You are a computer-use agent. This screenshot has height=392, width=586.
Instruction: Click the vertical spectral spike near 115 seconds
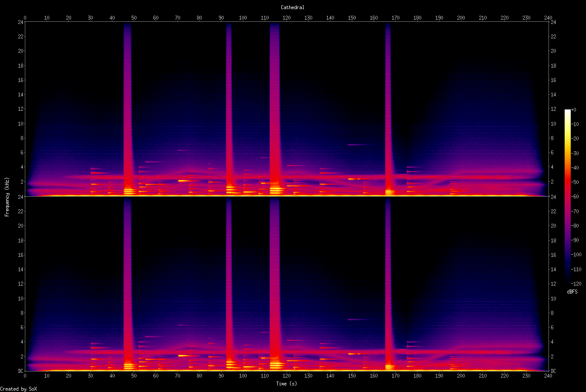pos(274,109)
